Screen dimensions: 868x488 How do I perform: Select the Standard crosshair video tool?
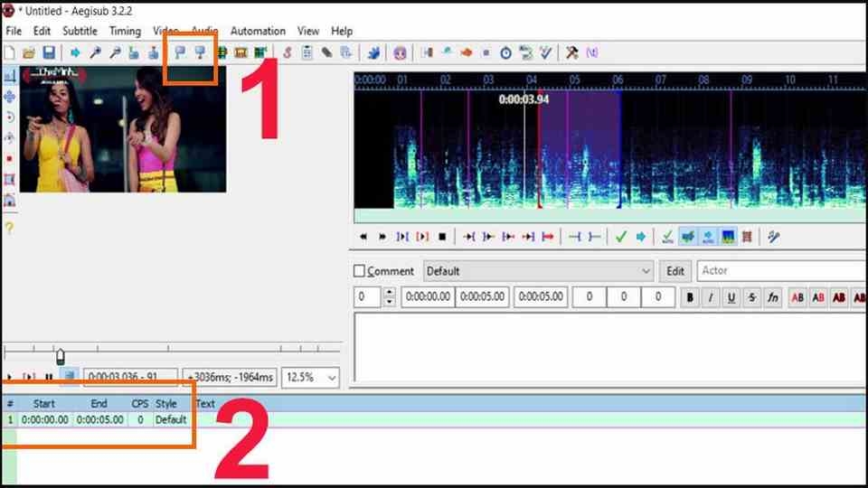9,76
